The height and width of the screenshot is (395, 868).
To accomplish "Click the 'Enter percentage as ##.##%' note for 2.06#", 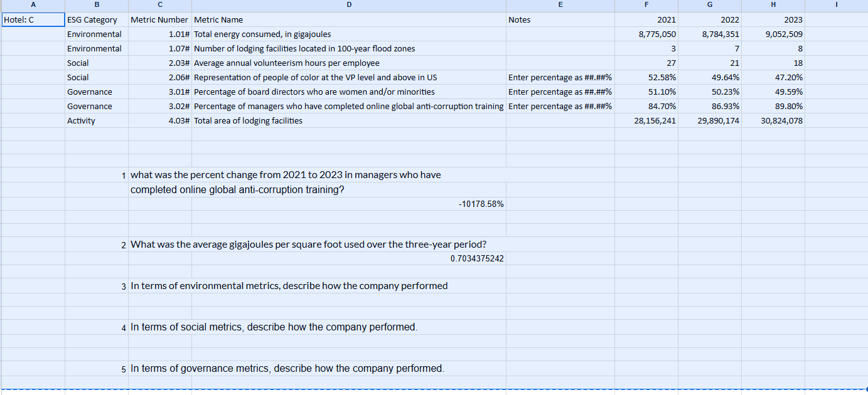I will point(559,77).
